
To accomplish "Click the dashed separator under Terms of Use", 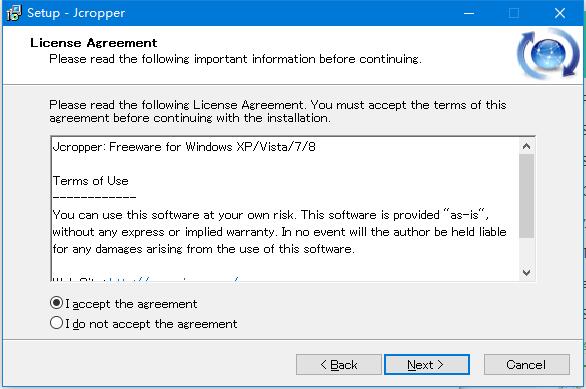I will pyautogui.click(x=94, y=197).
